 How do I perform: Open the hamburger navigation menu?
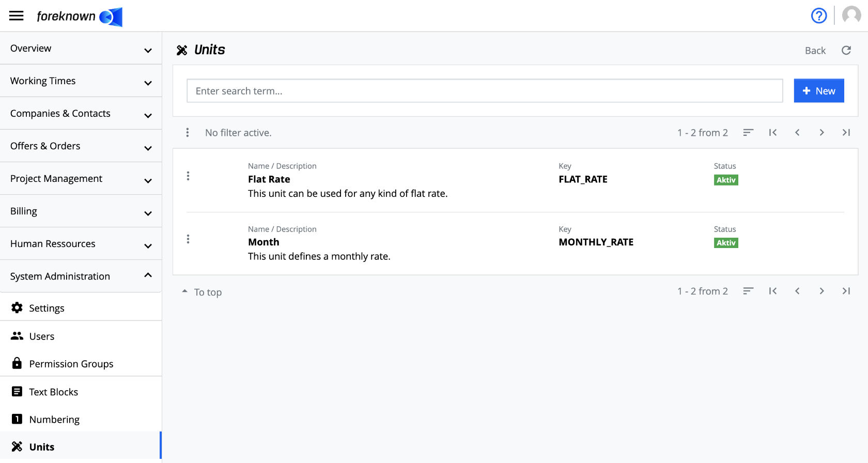click(17, 16)
